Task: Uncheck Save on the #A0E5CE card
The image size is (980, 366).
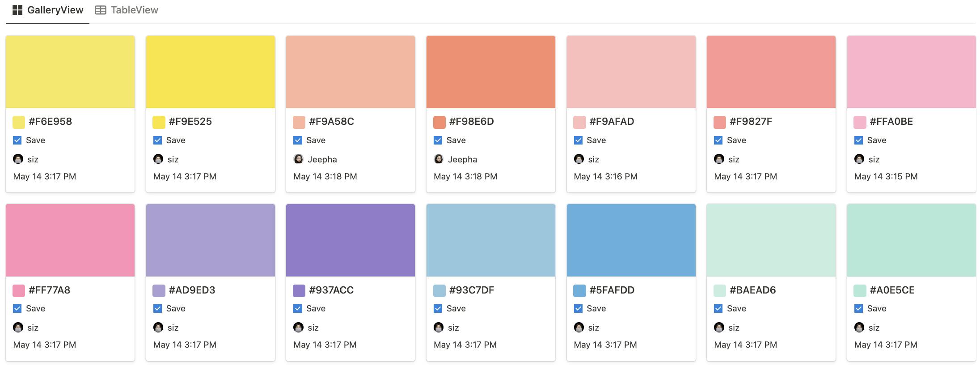Action: 858,309
